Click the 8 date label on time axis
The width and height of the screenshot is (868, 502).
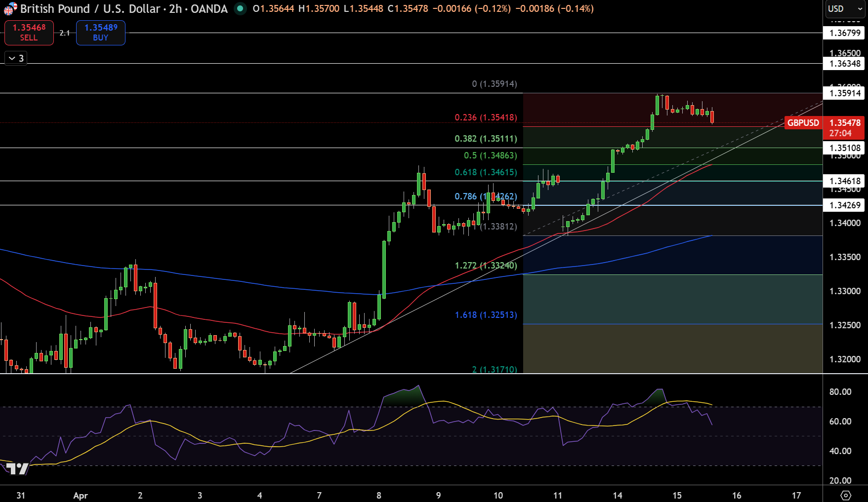click(379, 496)
